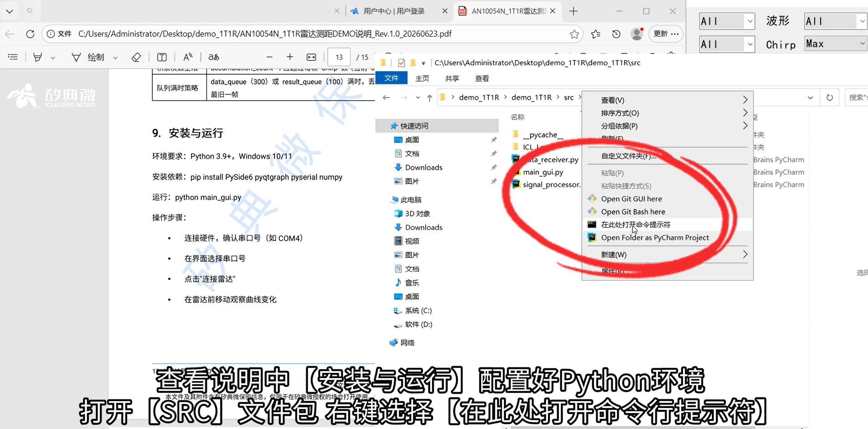Click the fit-to-width page icon

pyautogui.click(x=311, y=57)
